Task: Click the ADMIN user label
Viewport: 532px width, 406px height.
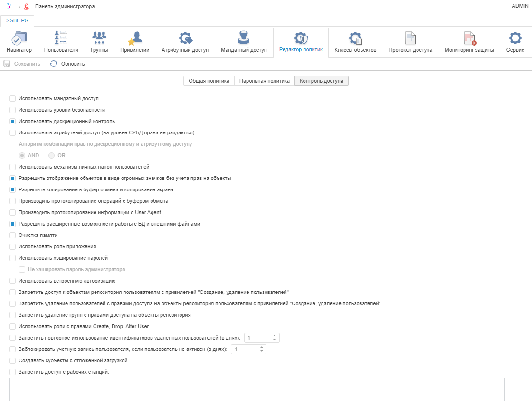Action: [x=520, y=6]
